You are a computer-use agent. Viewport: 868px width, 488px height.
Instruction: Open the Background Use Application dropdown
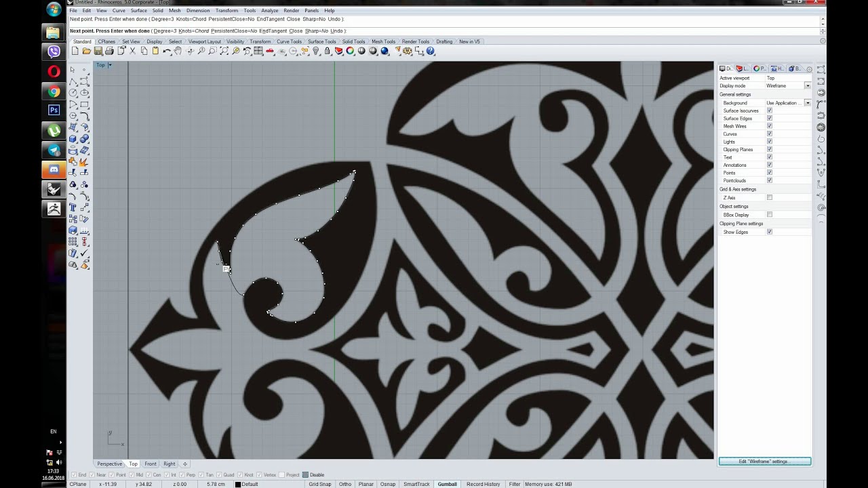[807, 103]
